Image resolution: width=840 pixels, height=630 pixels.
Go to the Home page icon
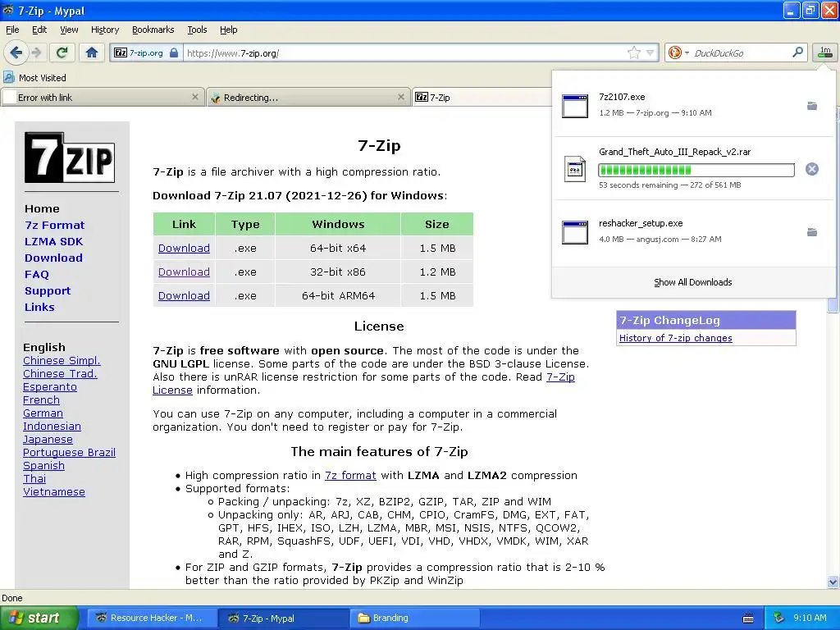coord(92,52)
